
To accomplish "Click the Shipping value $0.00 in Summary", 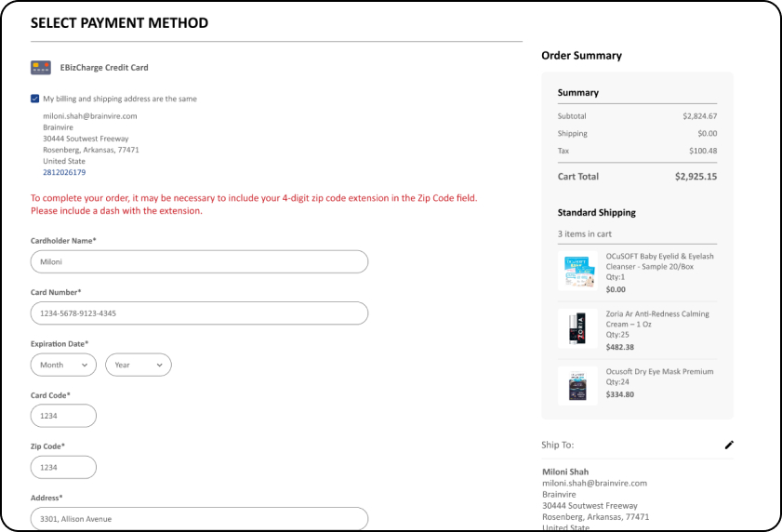I will pos(708,133).
